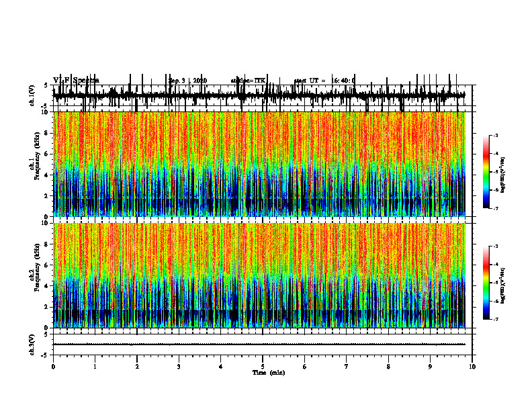Click the VLF Spectra title text
This screenshot has width=532, height=411.
click(x=77, y=81)
